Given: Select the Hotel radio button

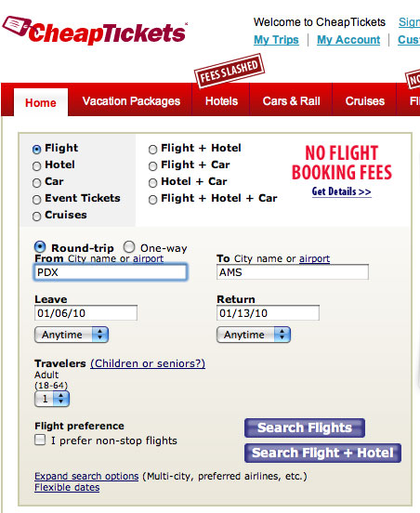Looking at the screenshot, I should point(36,165).
